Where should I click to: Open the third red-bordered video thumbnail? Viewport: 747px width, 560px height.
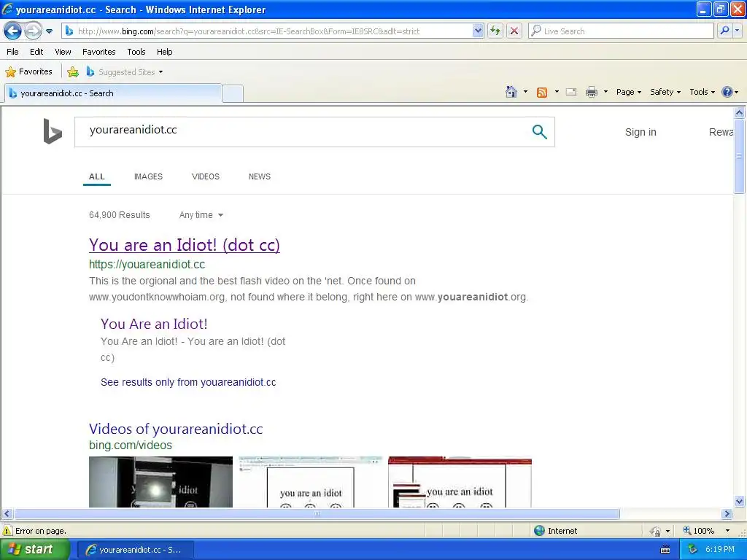click(460, 482)
